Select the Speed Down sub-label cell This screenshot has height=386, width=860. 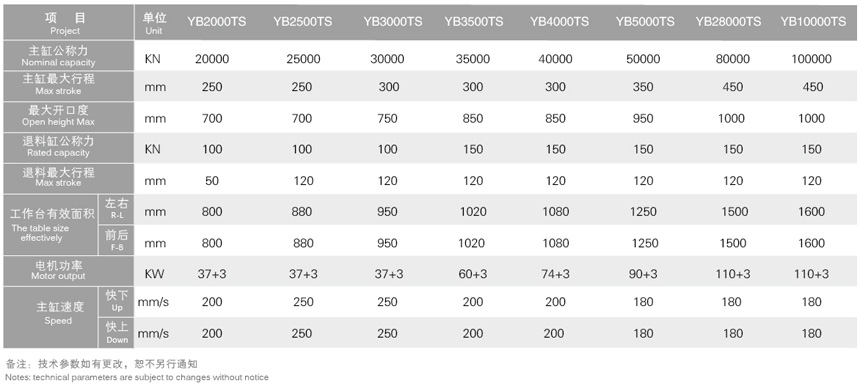(116, 333)
